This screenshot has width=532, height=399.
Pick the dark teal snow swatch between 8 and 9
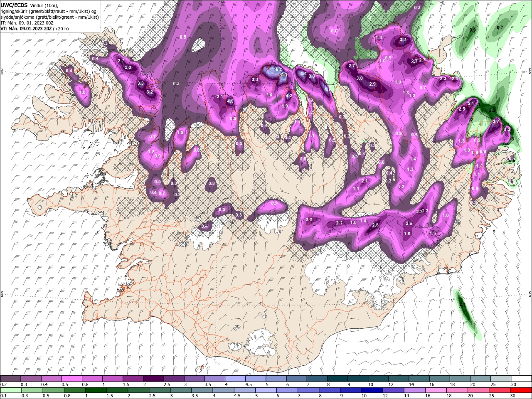(x=337, y=379)
